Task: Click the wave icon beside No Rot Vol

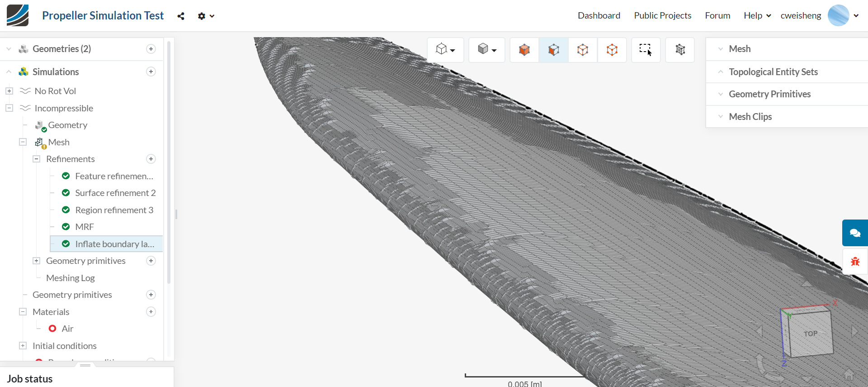Action: click(25, 91)
